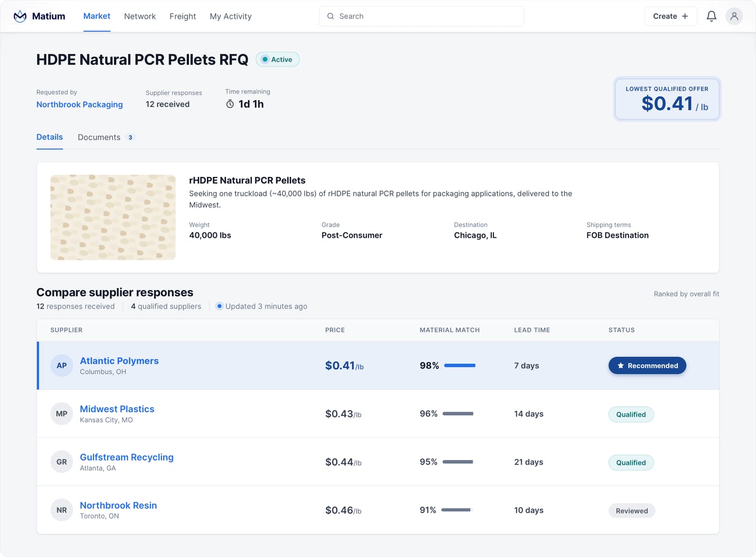Click the MATERIAL MATCH column header
This screenshot has width=756, height=557.
449,330
